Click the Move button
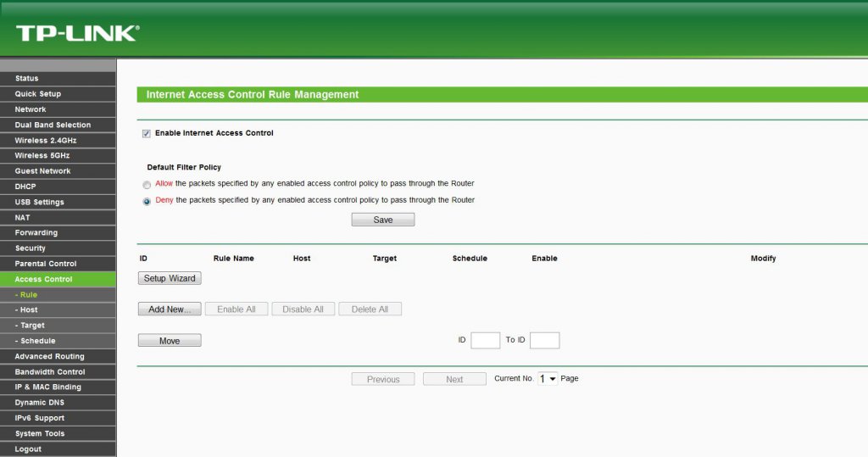 click(x=170, y=341)
